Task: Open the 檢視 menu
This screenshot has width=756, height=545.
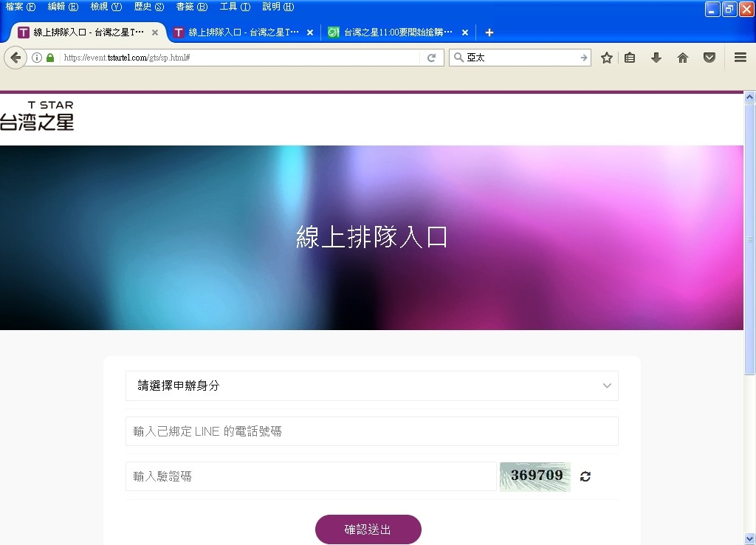Action: coord(106,7)
